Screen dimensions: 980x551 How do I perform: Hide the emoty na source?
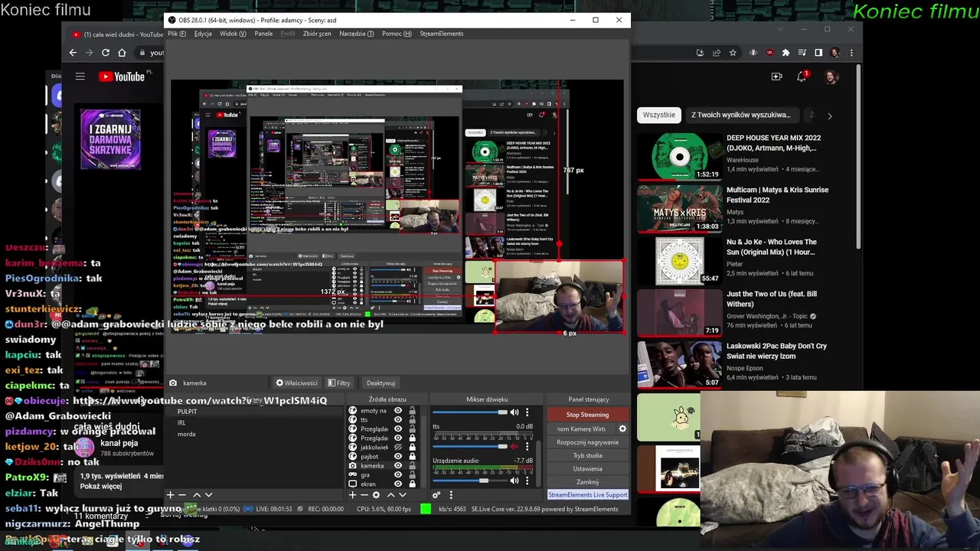[397, 411]
